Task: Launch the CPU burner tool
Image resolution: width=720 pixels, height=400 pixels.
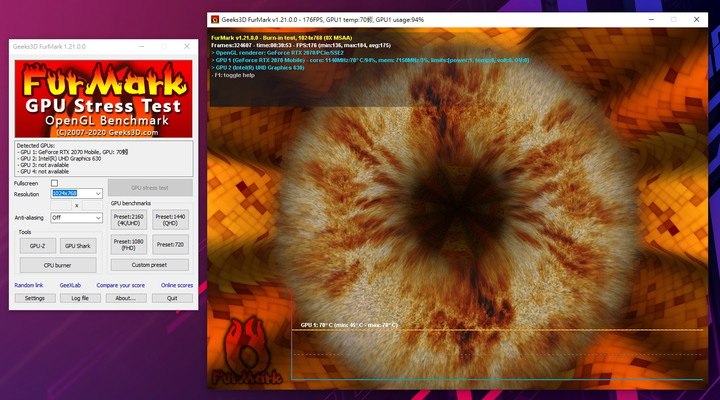Action: pos(58,265)
